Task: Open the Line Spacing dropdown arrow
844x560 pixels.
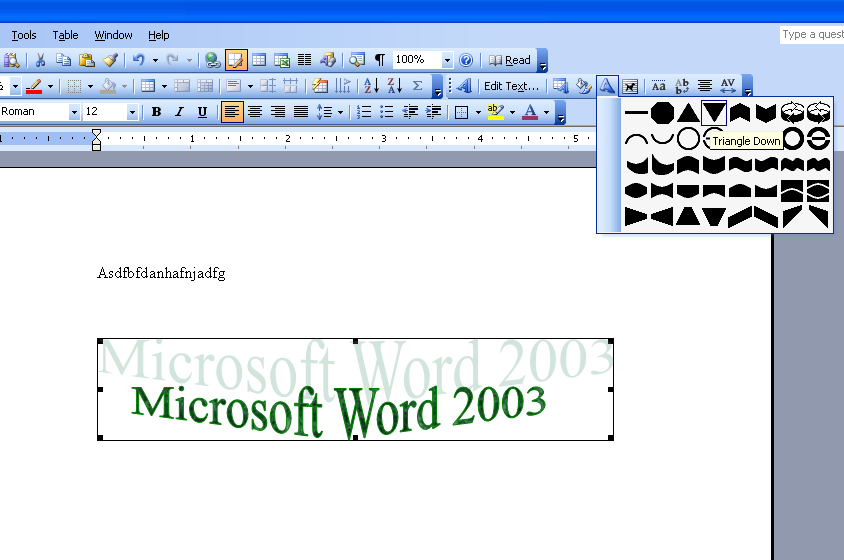Action: 340,113
